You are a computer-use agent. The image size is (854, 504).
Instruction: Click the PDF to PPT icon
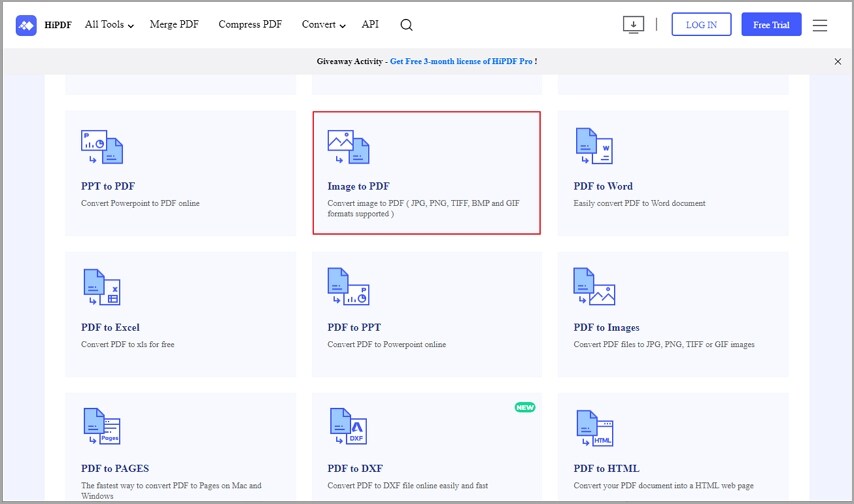[x=348, y=287]
